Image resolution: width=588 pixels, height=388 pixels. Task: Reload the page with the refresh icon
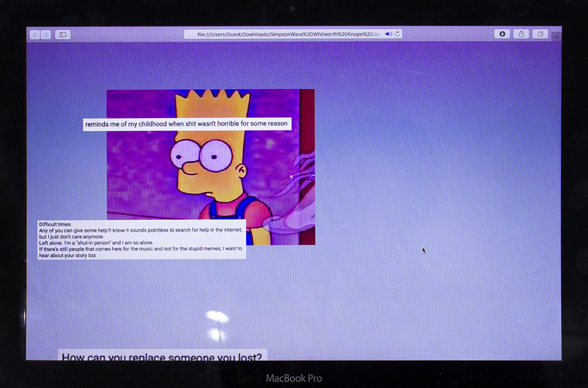coord(397,34)
